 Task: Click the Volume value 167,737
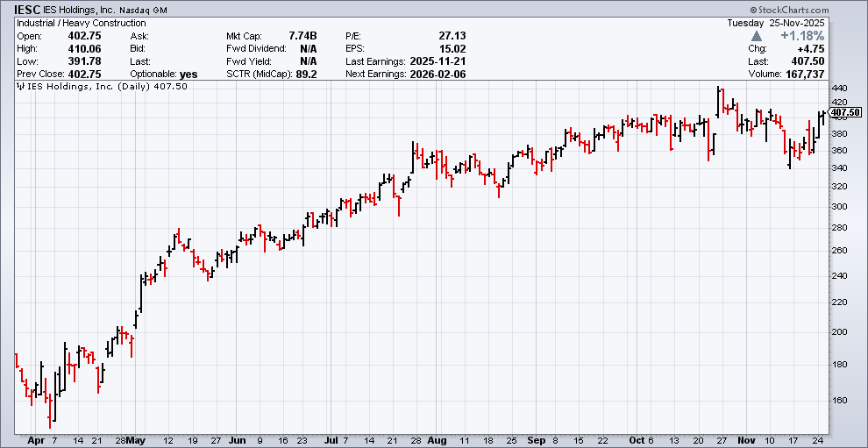(829, 75)
